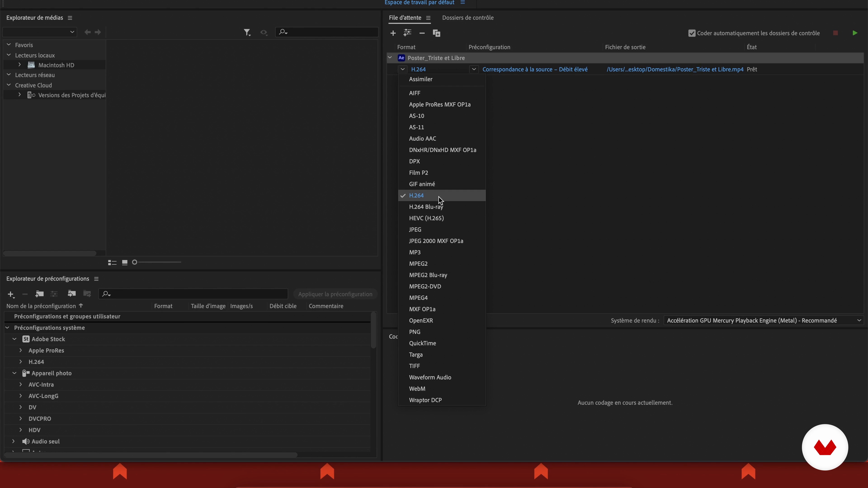Viewport: 868px width, 488px height.
Task: Switch media browser to list view
Action: tap(112, 262)
